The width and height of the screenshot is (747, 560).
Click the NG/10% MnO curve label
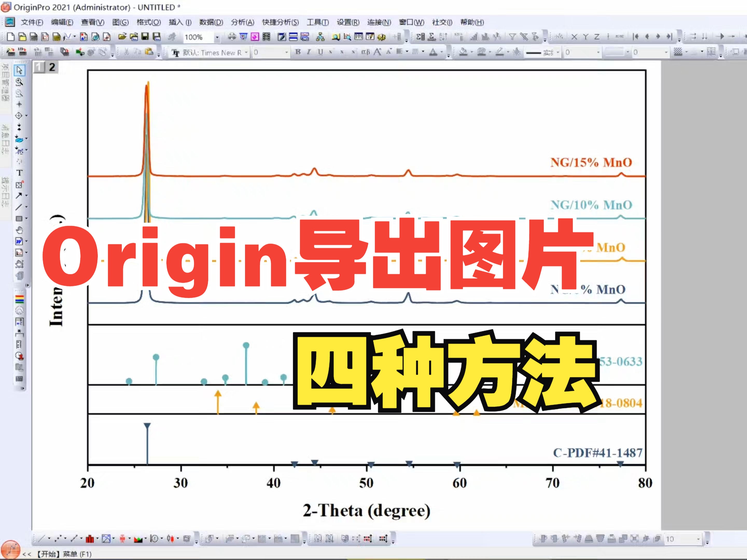click(591, 205)
